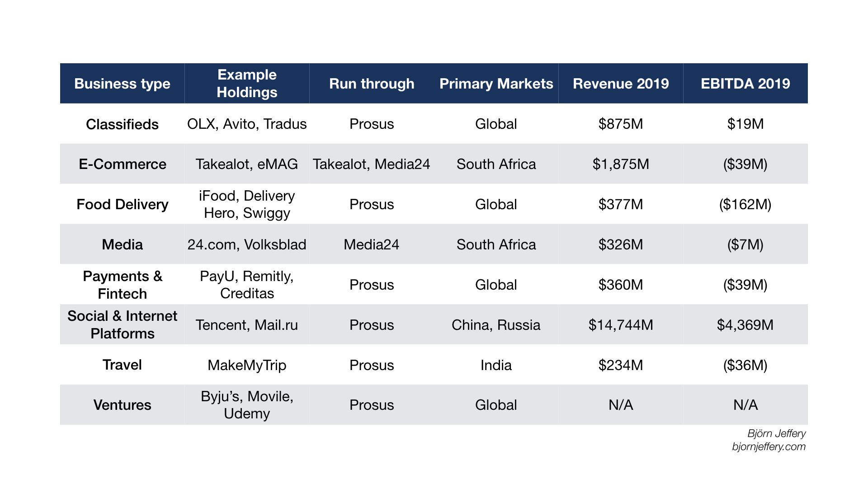Click the bjornjeffery.com link
Image resolution: width=868 pixels, height=488 pixels.
tap(769, 446)
